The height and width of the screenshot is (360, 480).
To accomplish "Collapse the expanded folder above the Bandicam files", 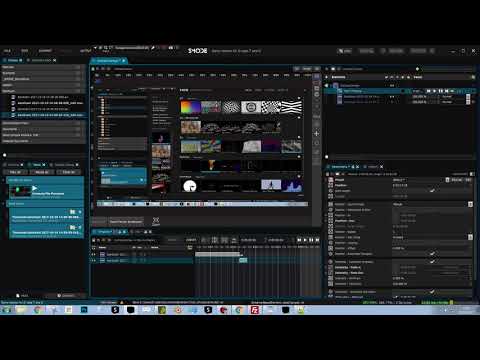I will click(43, 91).
